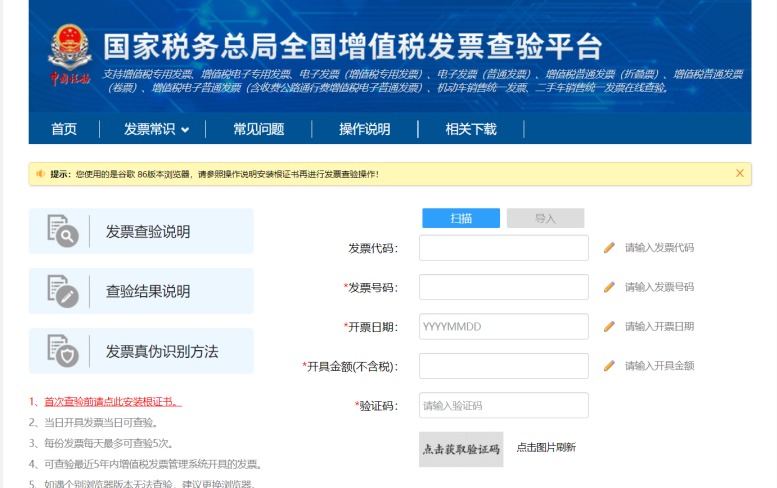This screenshot has height=488, width=777.
Task: Click the *验证码: field label
Action: coord(377,406)
